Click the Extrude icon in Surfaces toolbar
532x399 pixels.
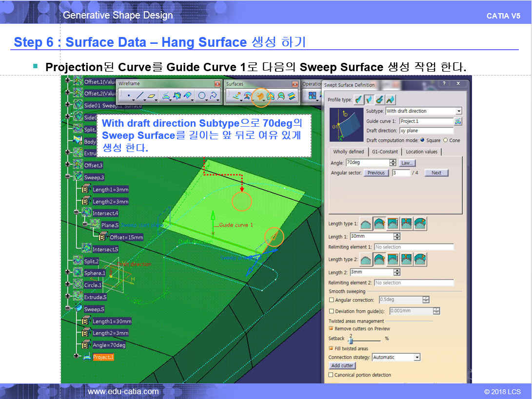tap(236, 96)
